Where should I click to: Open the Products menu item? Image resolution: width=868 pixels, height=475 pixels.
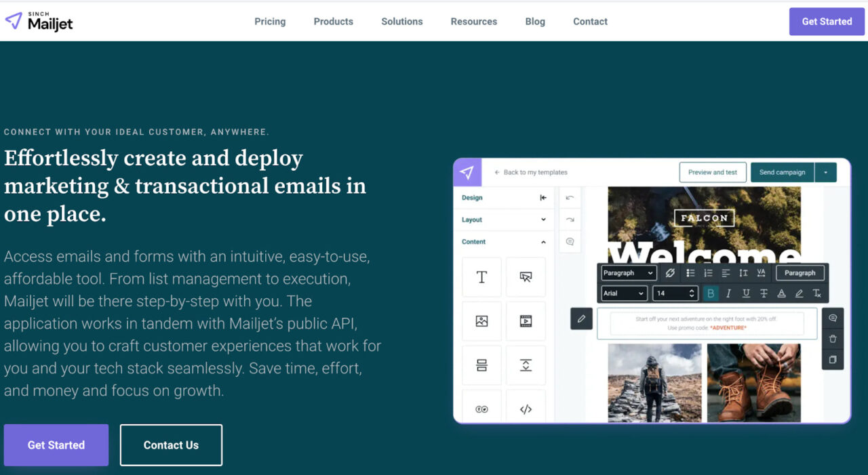[x=333, y=22]
